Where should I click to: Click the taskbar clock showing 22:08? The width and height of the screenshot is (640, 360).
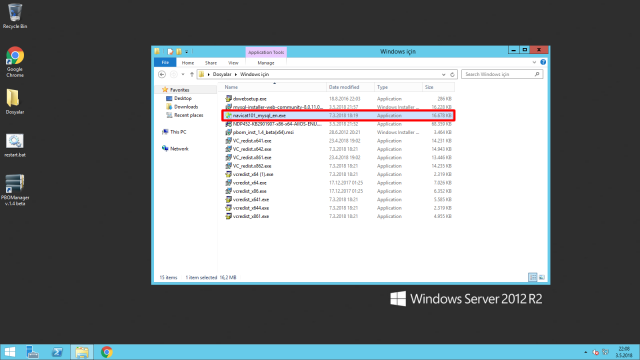tap(624, 352)
